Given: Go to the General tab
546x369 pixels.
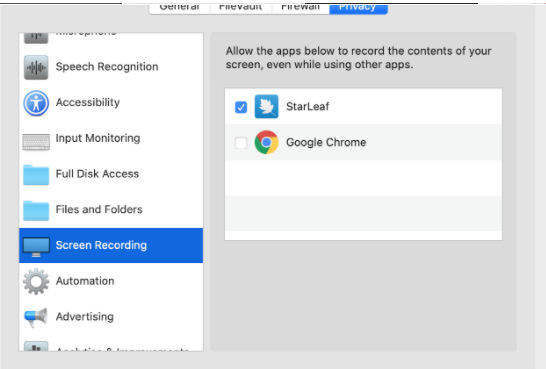Looking at the screenshot, I should [x=180, y=9].
